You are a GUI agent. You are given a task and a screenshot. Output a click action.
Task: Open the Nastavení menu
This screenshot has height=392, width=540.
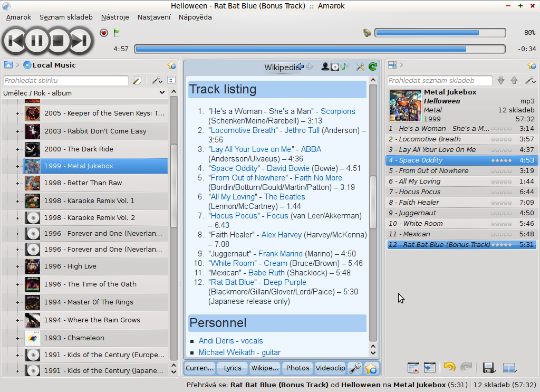tap(154, 17)
